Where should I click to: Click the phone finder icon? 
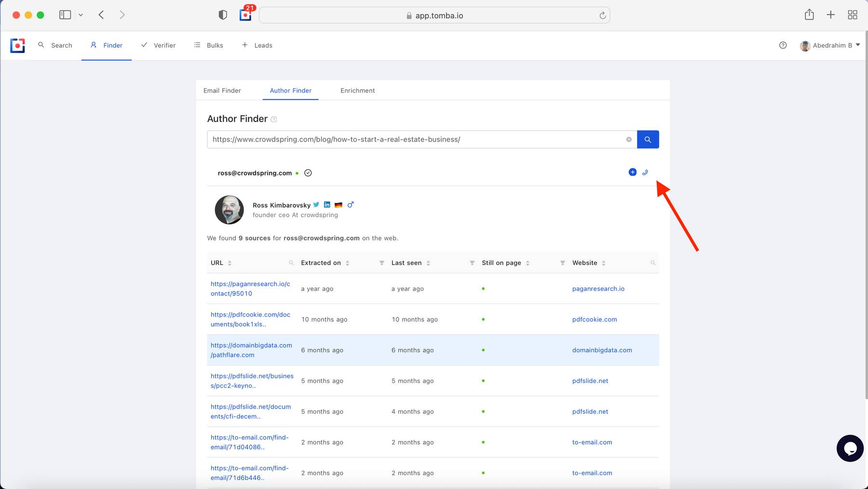click(x=645, y=172)
